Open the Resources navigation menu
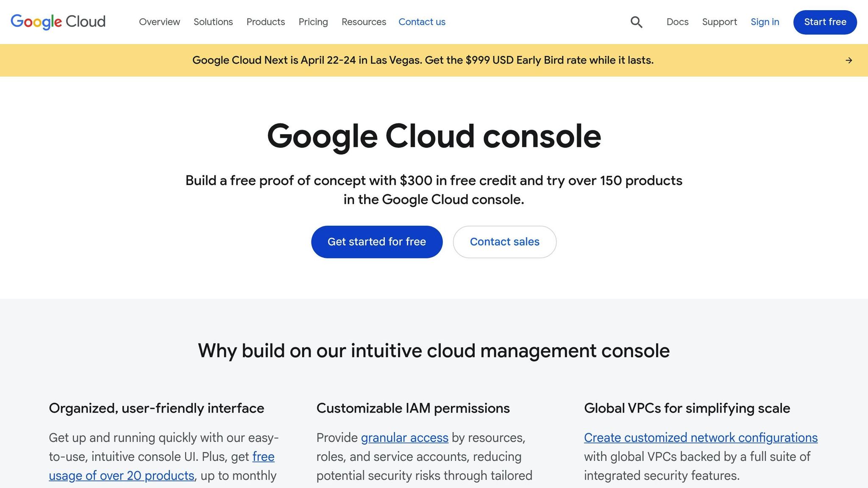 (363, 22)
